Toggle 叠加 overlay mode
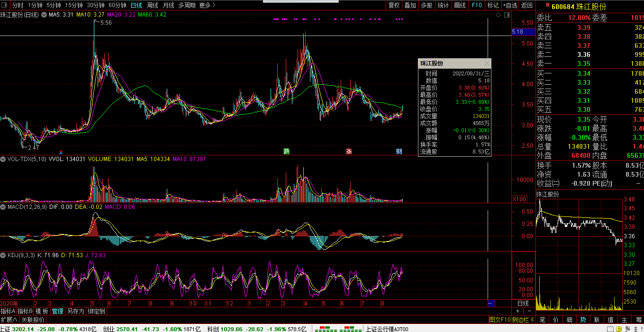644x332 pixels. click(x=410, y=5)
